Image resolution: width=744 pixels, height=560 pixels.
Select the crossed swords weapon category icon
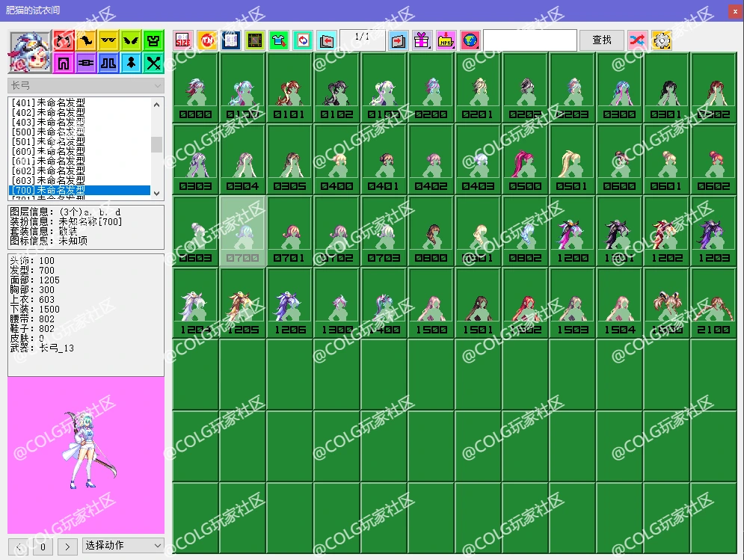(153, 63)
